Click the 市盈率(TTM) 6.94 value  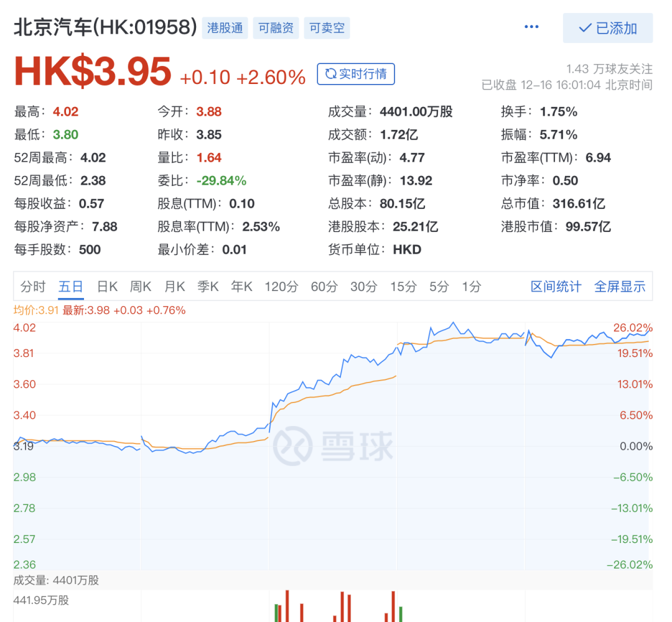(599, 157)
